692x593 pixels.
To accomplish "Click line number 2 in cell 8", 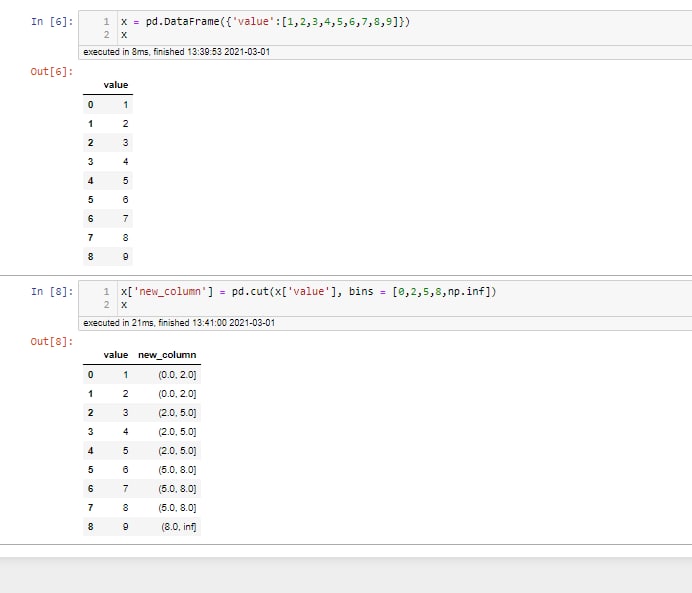I will tap(106, 305).
